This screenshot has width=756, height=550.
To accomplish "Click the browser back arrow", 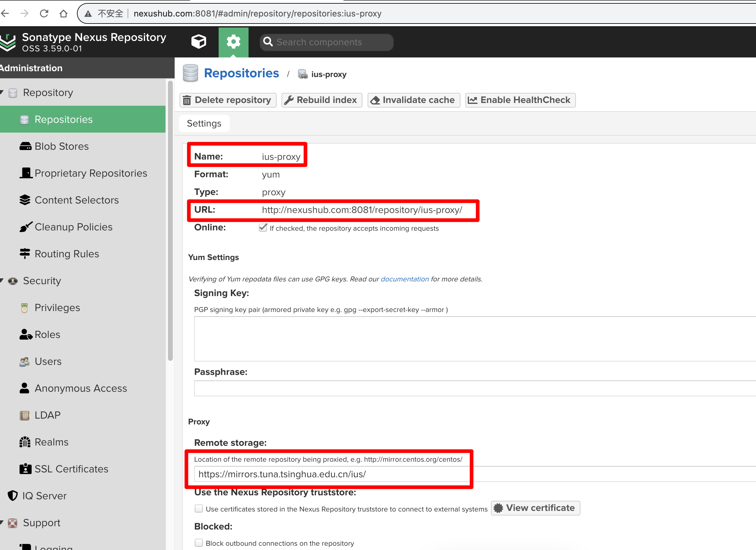I will [5, 13].
